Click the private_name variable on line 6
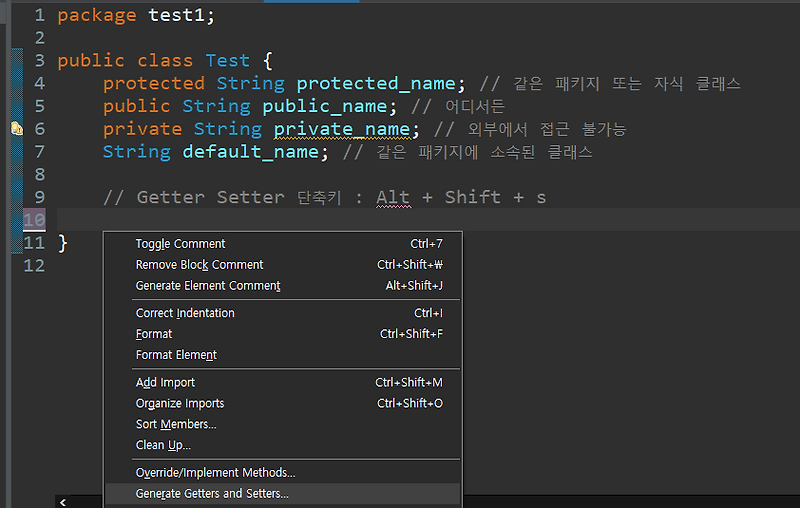The width and height of the screenshot is (800, 508). click(342, 129)
